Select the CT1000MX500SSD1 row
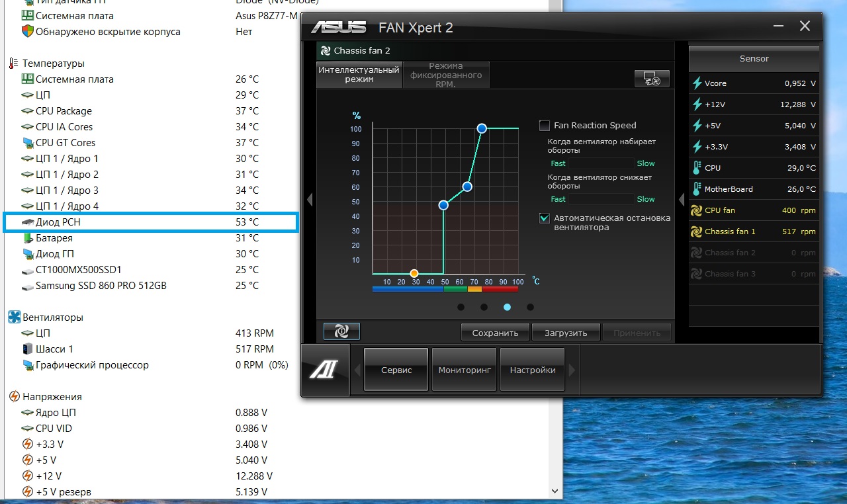 [151, 270]
